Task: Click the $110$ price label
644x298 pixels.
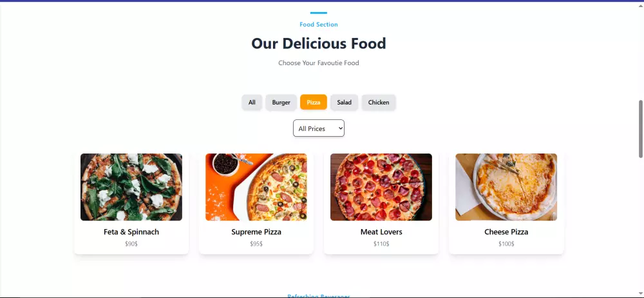Action: point(381,244)
